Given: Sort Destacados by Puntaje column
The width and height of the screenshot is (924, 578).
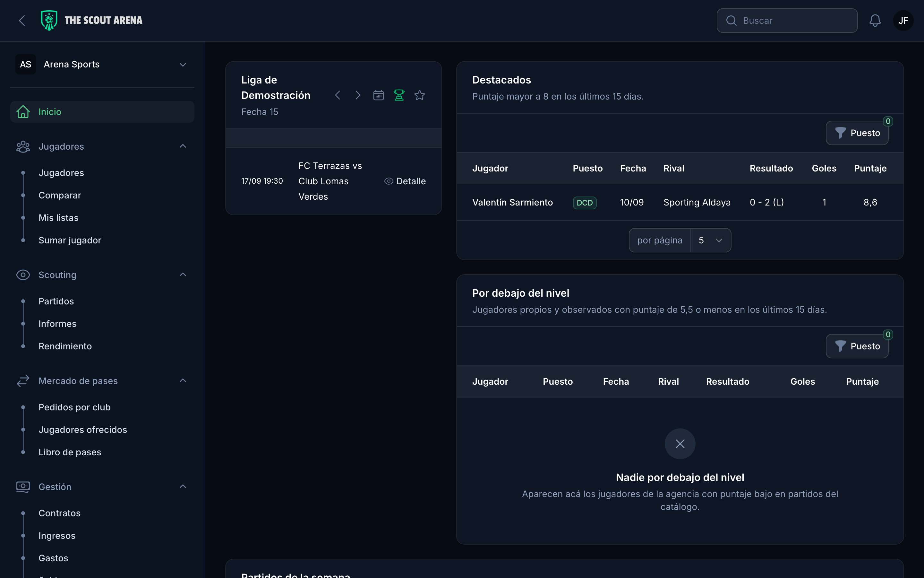Looking at the screenshot, I should (870, 169).
